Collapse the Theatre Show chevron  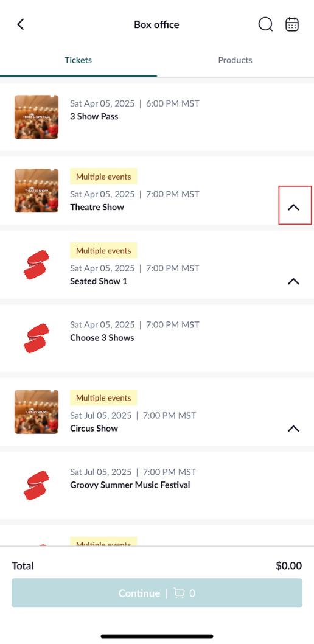point(293,208)
